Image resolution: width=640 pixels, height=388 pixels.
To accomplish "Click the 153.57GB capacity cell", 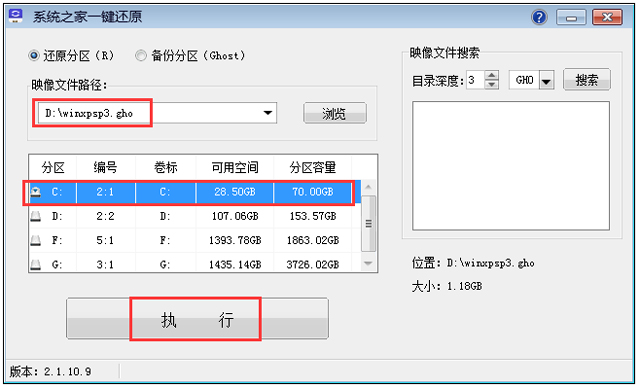I will tap(313, 216).
